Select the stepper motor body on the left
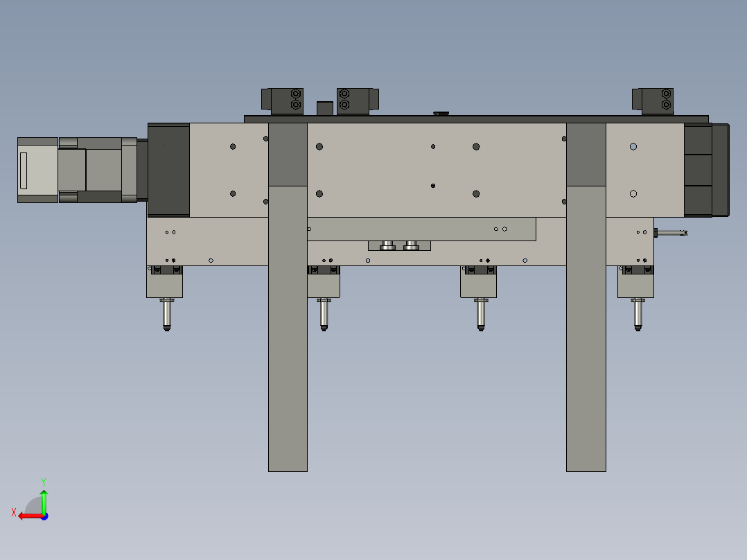The height and width of the screenshot is (560, 747). (x=98, y=170)
